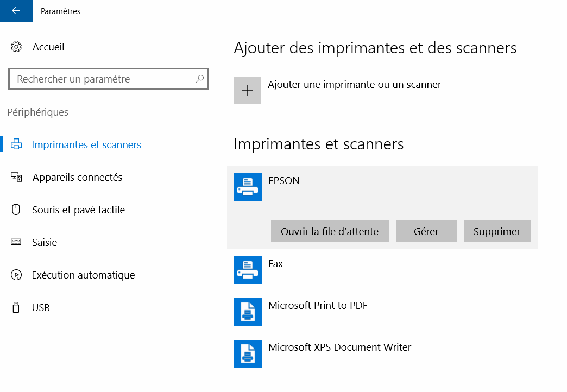The width and height of the screenshot is (567, 392).
Task: Click the Ajouter une imprimante ou un scanner label
Action: [x=354, y=85]
